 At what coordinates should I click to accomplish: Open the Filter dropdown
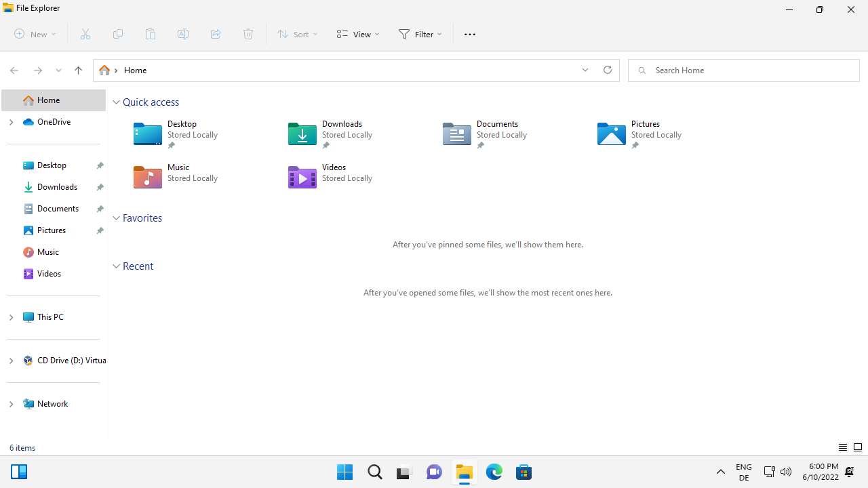tap(420, 34)
